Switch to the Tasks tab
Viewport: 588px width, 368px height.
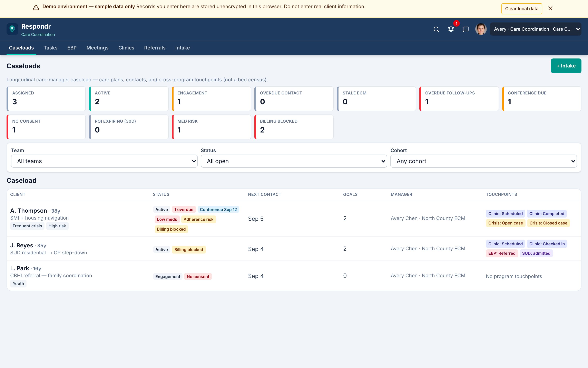[x=51, y=48]
